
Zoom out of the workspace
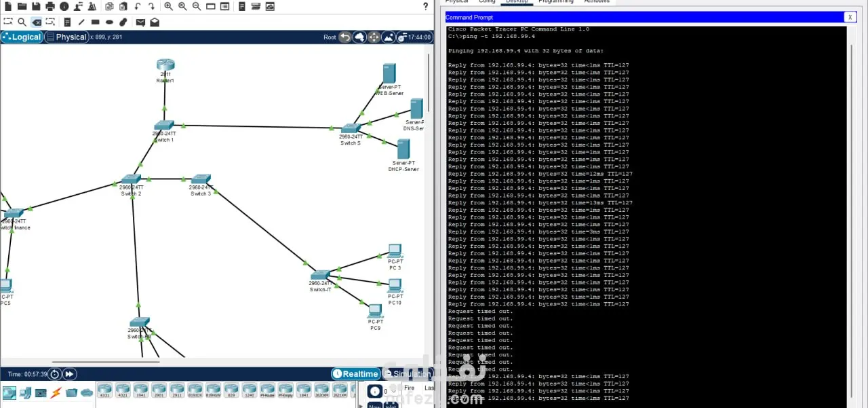click(x=197, y=6)
